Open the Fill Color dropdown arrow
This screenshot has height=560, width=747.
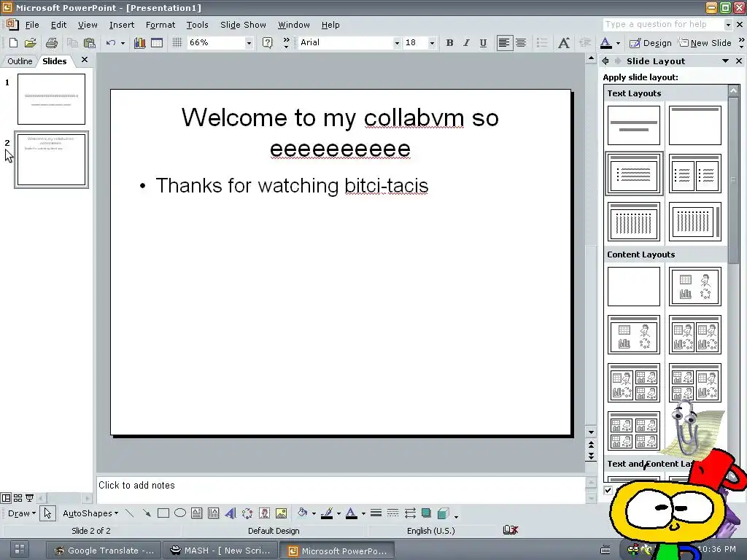click(314, 513)
